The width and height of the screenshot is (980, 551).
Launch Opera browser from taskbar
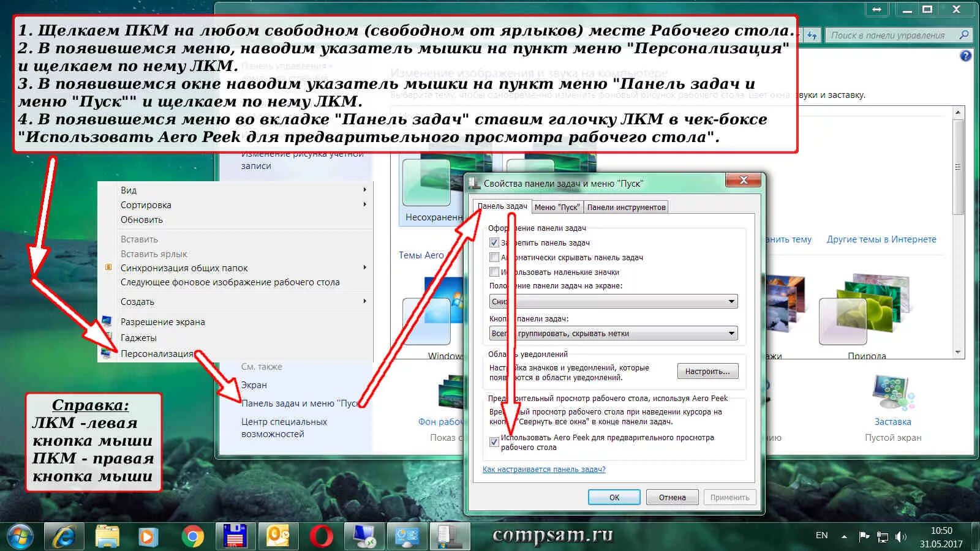coord(320,537)
